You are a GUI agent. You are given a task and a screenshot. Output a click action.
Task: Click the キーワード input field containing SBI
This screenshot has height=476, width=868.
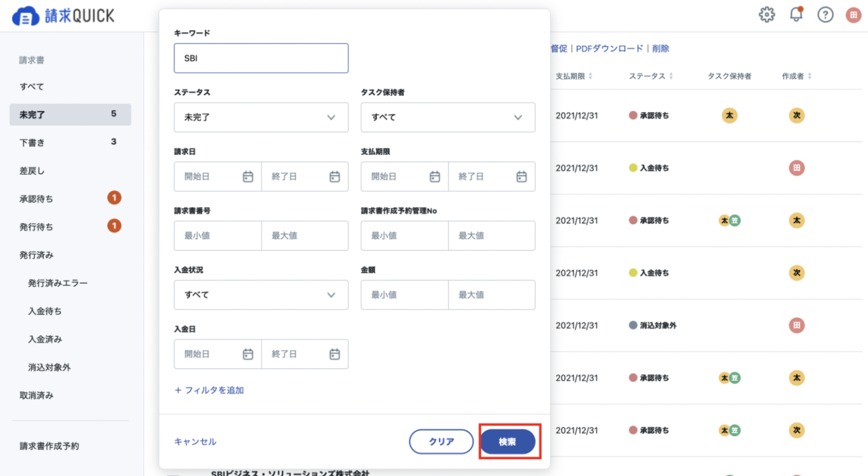click(x=261, y=58)
